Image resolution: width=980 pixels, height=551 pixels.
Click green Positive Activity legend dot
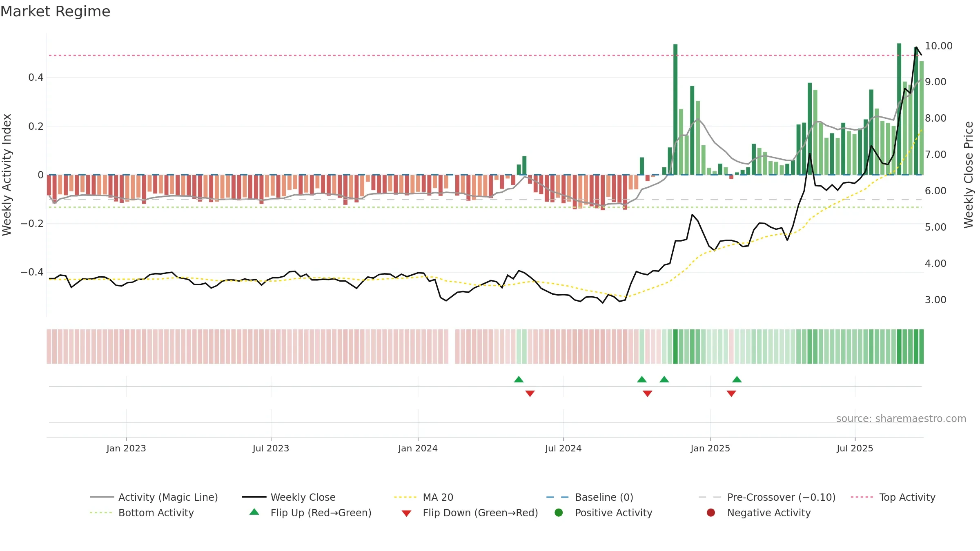tap(559, 512)
